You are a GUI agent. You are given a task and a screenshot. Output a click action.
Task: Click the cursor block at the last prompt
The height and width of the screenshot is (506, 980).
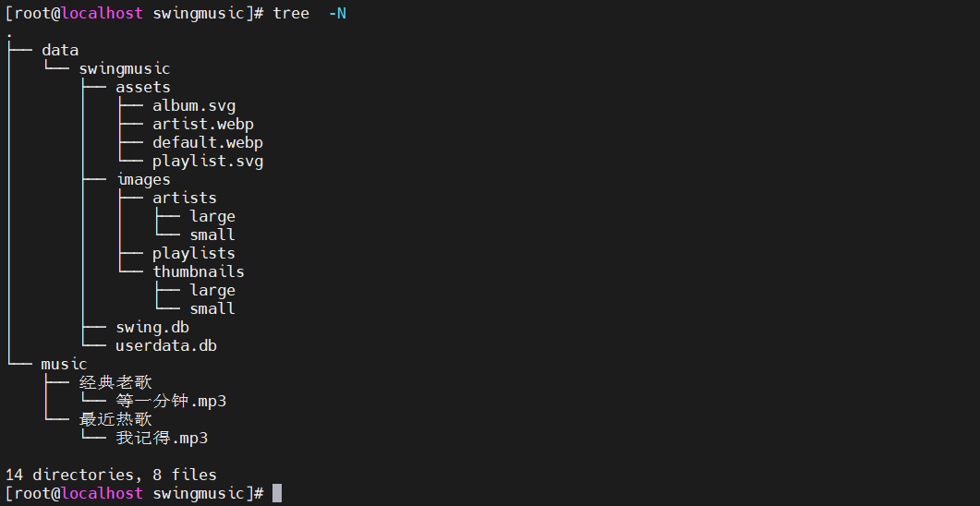(277, 493)
